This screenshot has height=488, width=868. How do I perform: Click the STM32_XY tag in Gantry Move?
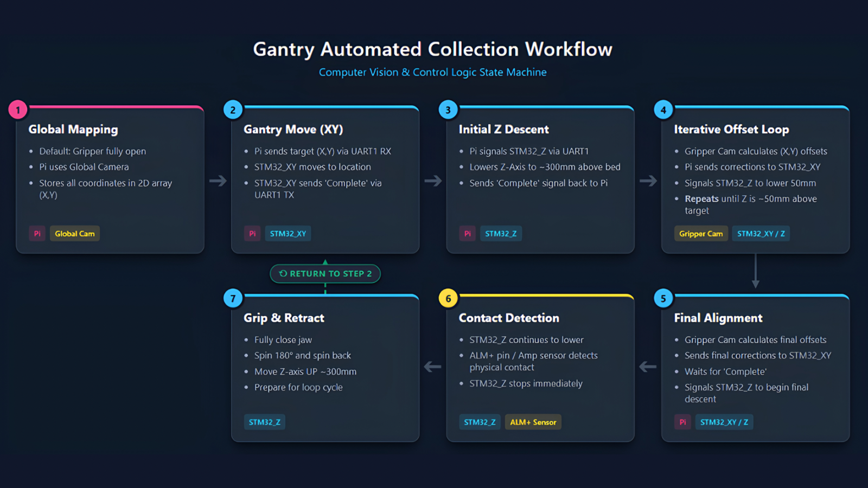pos(288,234)
